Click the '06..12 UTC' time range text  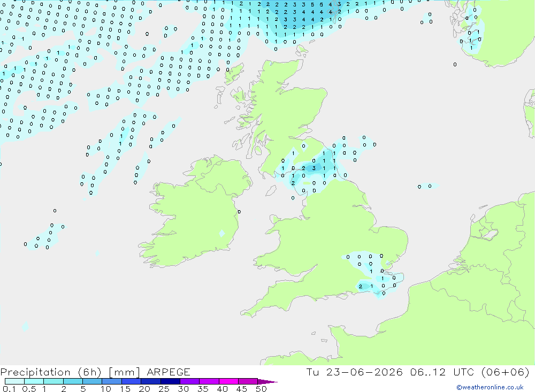442,372
